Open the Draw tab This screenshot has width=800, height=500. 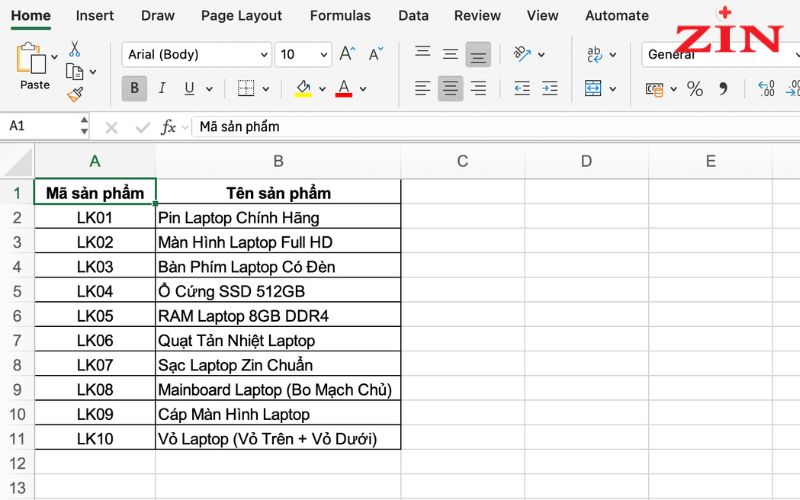(x=158, y=16)
